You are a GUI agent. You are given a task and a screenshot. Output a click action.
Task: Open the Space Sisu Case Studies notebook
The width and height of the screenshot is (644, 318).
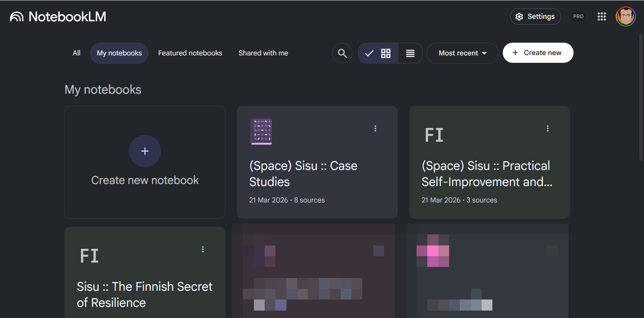(x=303, y=173)
